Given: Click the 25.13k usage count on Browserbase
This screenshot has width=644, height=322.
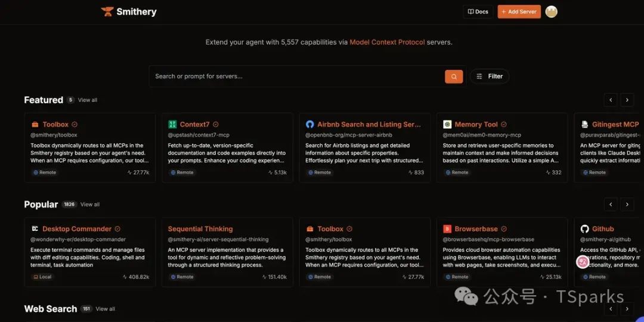Looking at the screenshot, I should point(550,277).
